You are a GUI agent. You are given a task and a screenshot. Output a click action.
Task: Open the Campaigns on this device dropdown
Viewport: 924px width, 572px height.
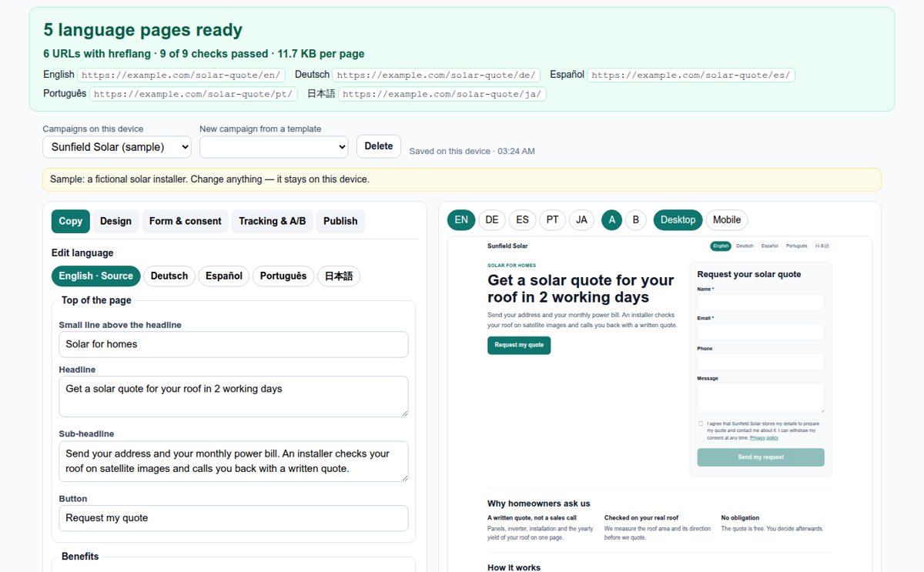coord(117,146)
